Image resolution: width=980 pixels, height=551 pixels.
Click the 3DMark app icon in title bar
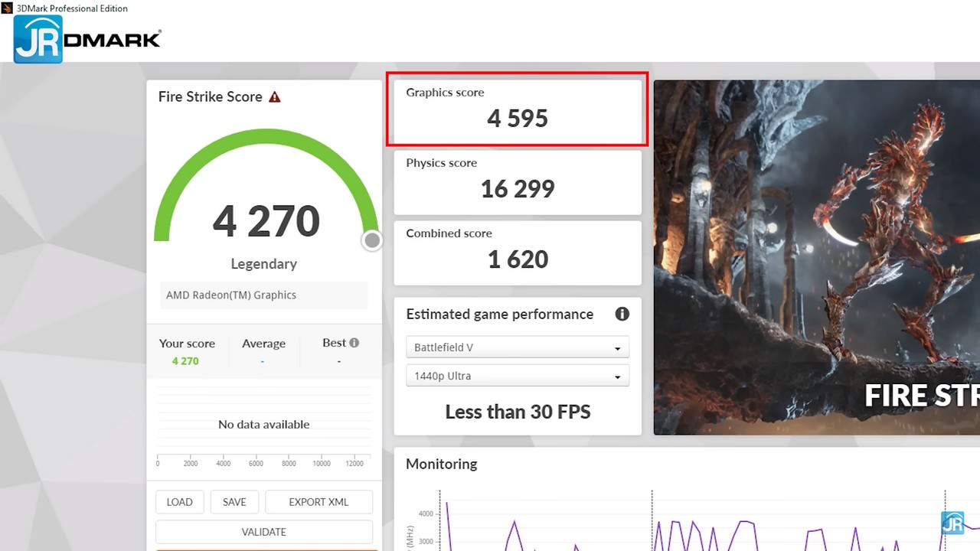[7, 8]
